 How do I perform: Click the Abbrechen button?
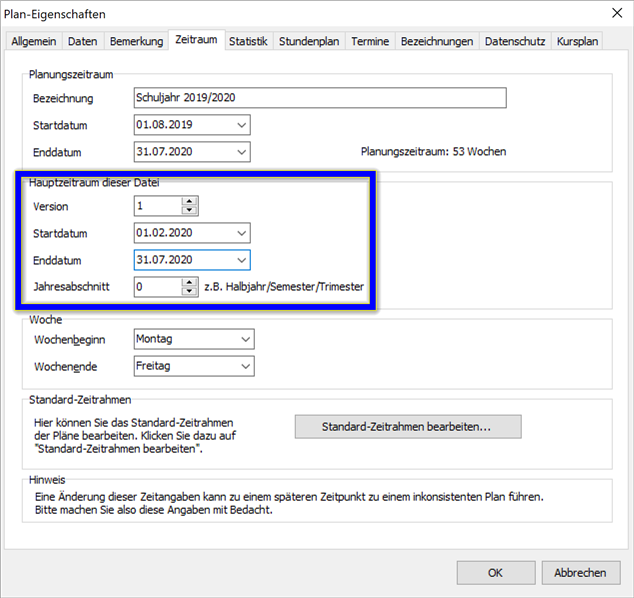580,573
